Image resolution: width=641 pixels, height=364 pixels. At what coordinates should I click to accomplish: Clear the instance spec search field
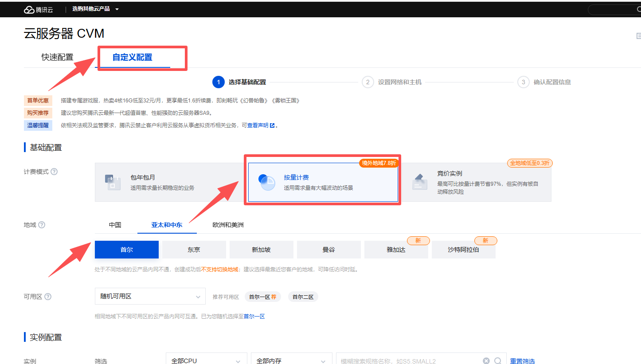pos(486,361)
